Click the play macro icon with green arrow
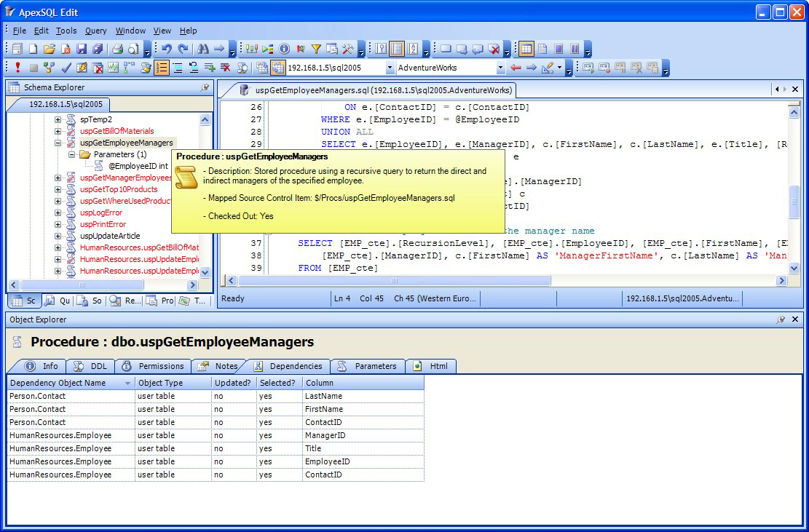 [588, 68]
